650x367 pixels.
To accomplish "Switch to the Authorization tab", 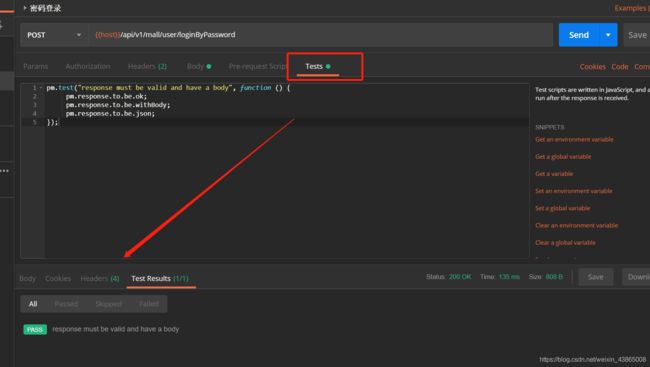I will (88, 66).
